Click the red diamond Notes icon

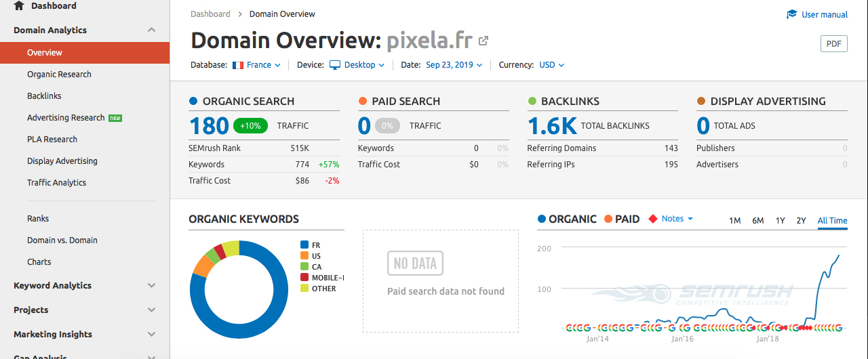tap(653, 219)
